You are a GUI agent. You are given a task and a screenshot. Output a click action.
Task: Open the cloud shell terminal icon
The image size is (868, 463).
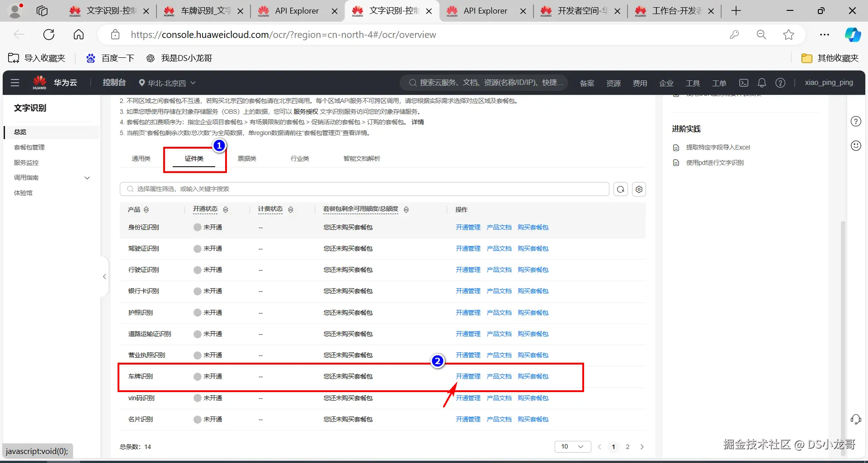click(x=744, y=83)
